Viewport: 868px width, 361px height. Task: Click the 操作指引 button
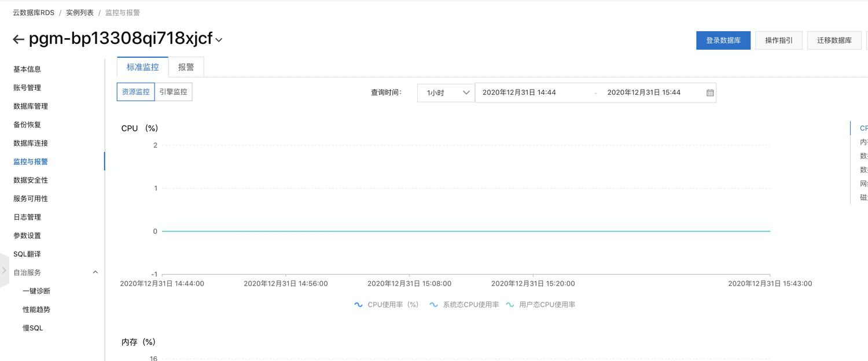[x=778, y=40]
